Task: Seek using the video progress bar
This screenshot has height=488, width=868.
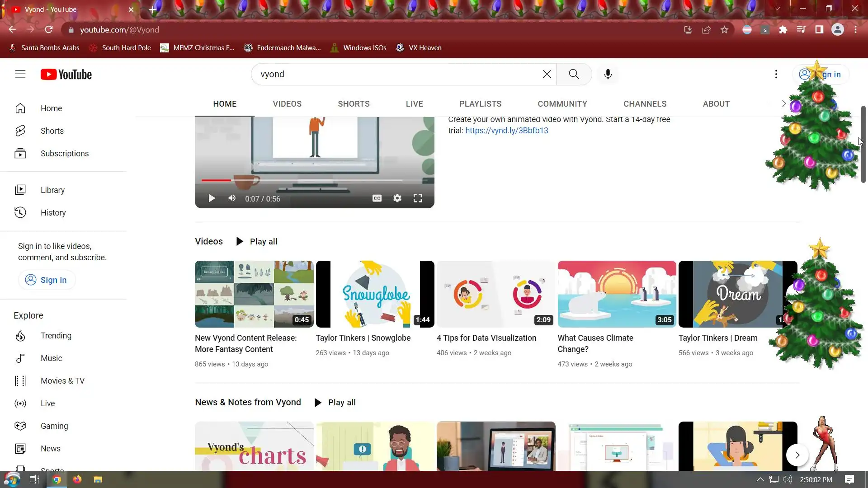Action: pos(312,180)
